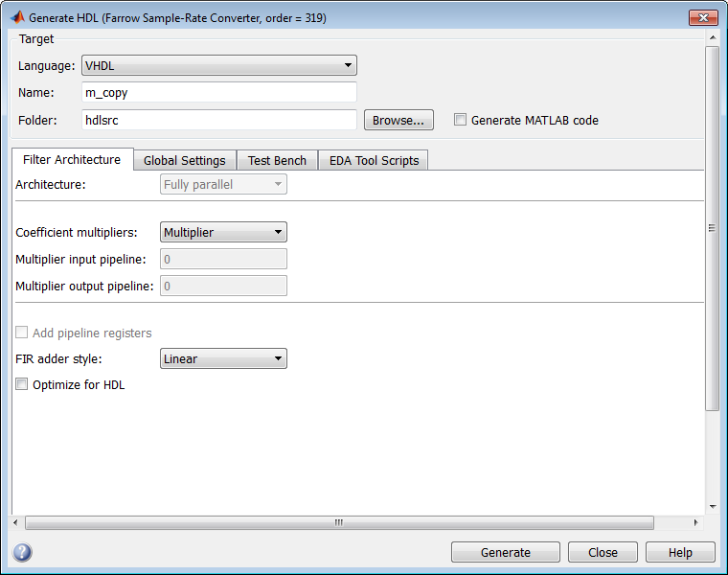Click the vertical scrollbar up arrow
The height and width of the screenshot is (575, 728).
[713, 37]
